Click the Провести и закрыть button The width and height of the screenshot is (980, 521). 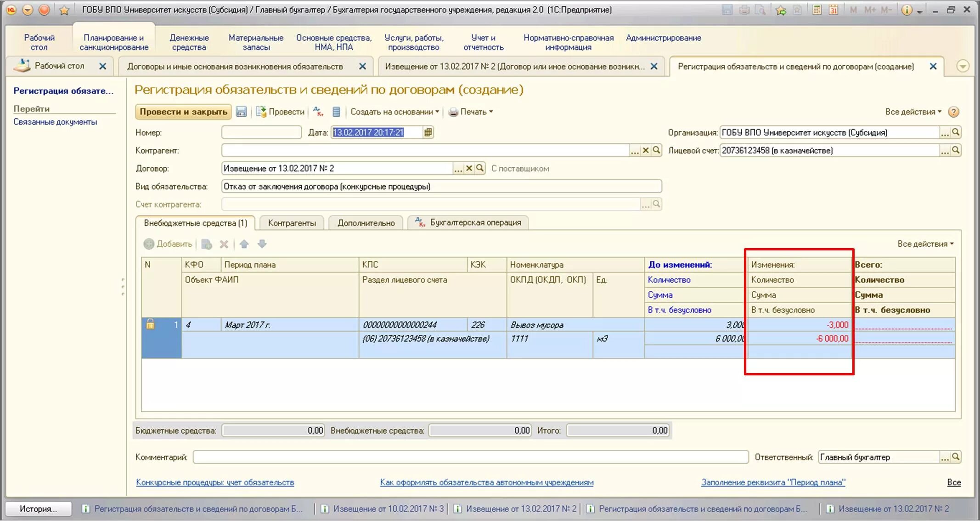tap(183, 112)
